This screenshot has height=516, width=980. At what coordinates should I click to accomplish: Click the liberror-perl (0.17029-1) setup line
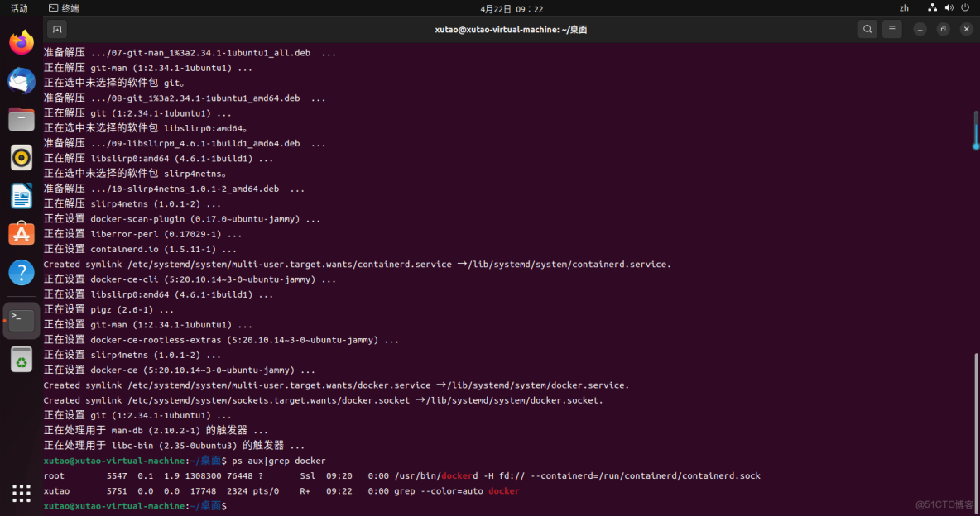(142, 234)
